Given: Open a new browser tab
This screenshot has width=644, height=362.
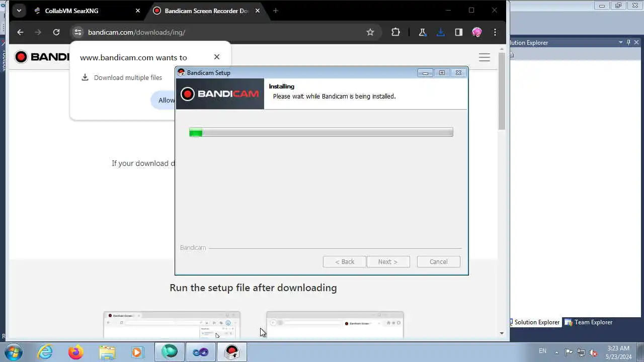Looking at the screenshot, I should (x=275, y=11).
